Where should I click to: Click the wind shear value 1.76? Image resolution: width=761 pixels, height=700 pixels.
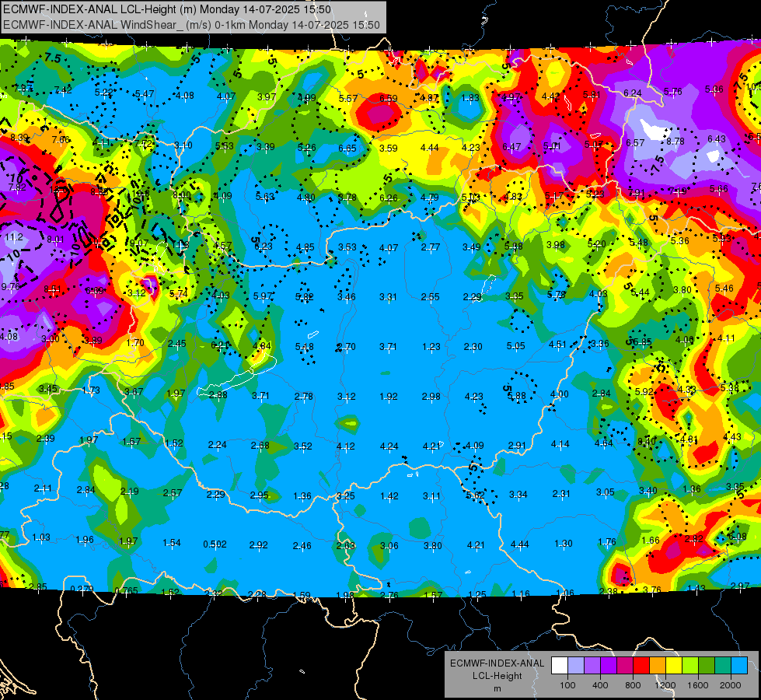(606, 541)
